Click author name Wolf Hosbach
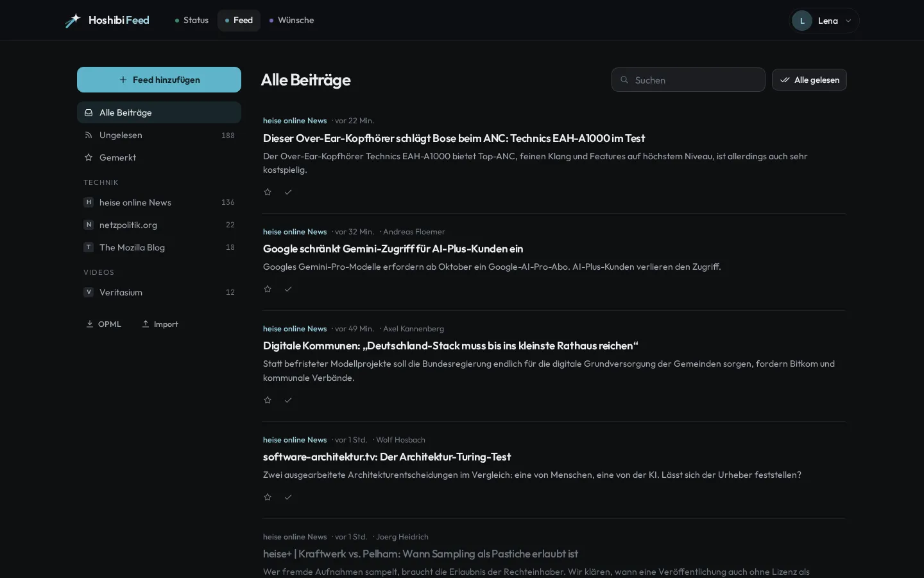 point(400,440)
